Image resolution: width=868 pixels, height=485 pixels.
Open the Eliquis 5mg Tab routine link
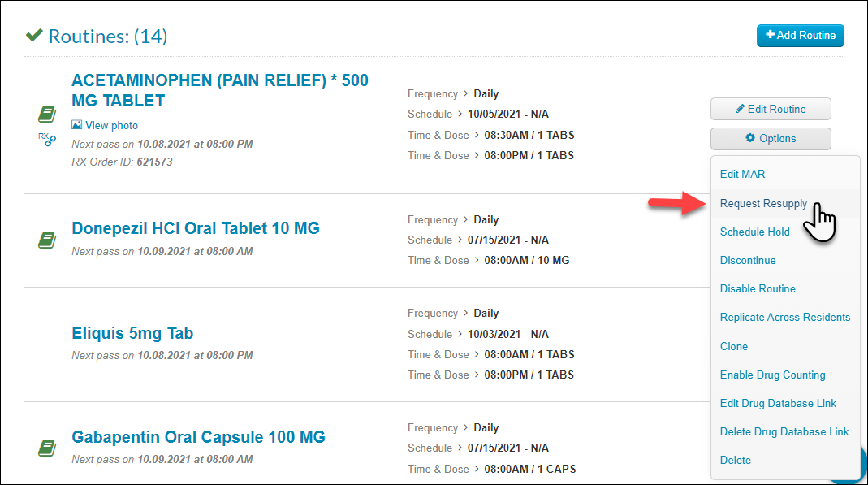132,333
